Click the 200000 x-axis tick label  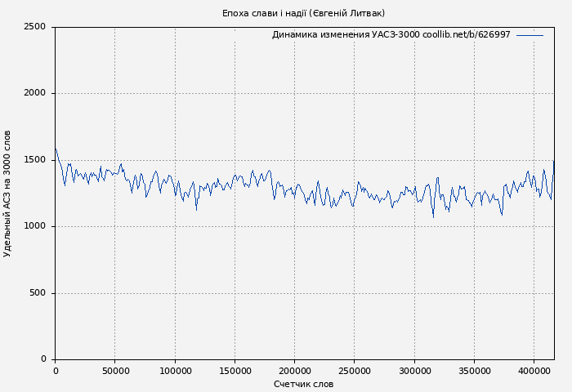click(294, 372)
